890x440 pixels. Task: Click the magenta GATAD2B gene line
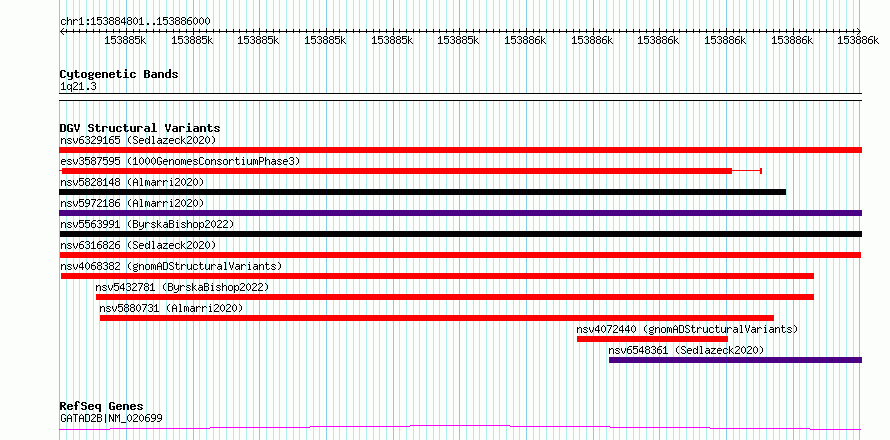tap(460, 428)
